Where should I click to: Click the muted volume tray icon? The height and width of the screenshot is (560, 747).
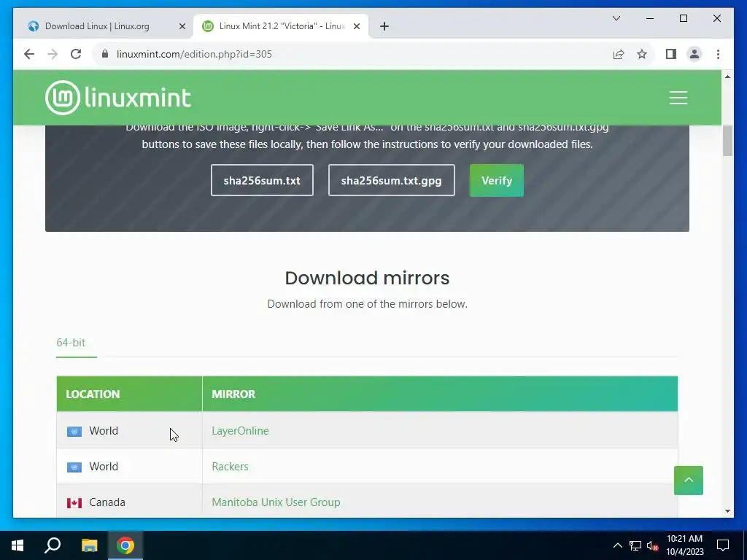[652, 545]
